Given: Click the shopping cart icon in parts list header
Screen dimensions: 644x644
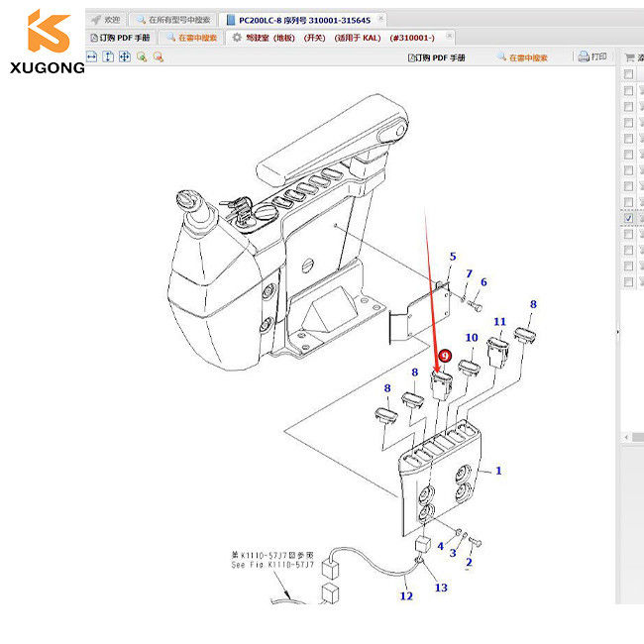Looking at the screenshot, I should (x=628, y=57).
